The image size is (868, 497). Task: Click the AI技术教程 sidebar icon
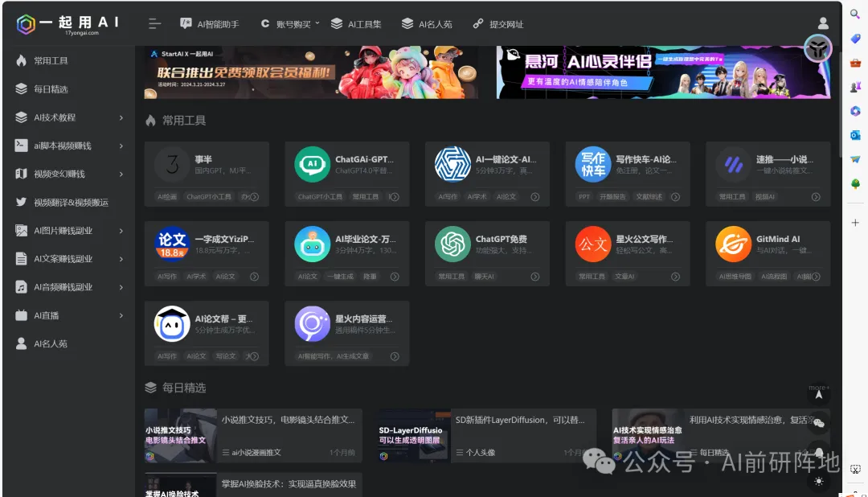point(19,117)
